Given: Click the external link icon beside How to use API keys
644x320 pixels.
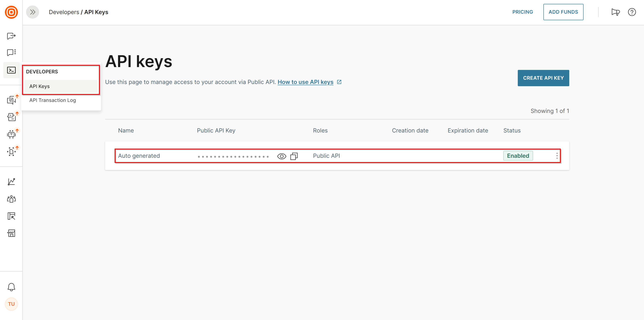Looking at the screenshot, I should click(339, 82).
